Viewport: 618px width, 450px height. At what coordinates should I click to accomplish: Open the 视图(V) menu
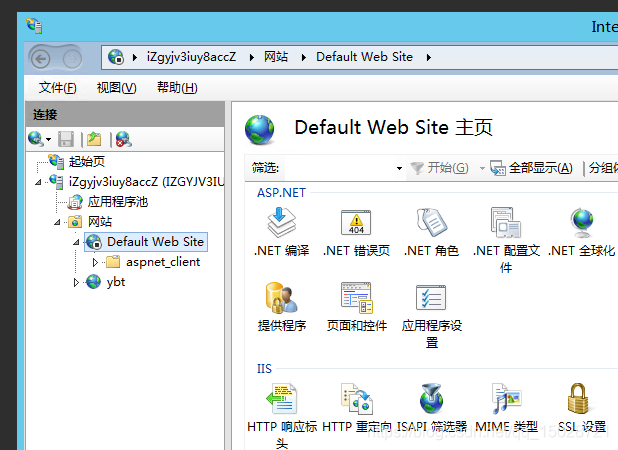(x=117, y=87)
